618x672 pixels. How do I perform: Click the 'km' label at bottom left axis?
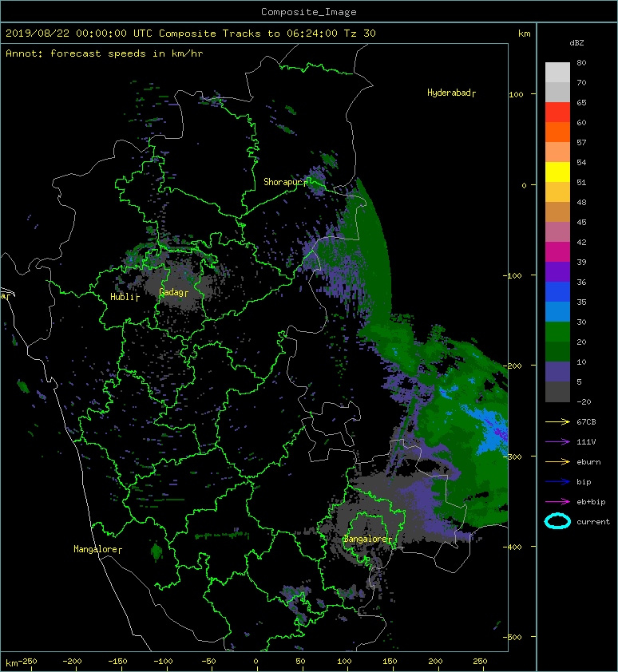point(12,663)
